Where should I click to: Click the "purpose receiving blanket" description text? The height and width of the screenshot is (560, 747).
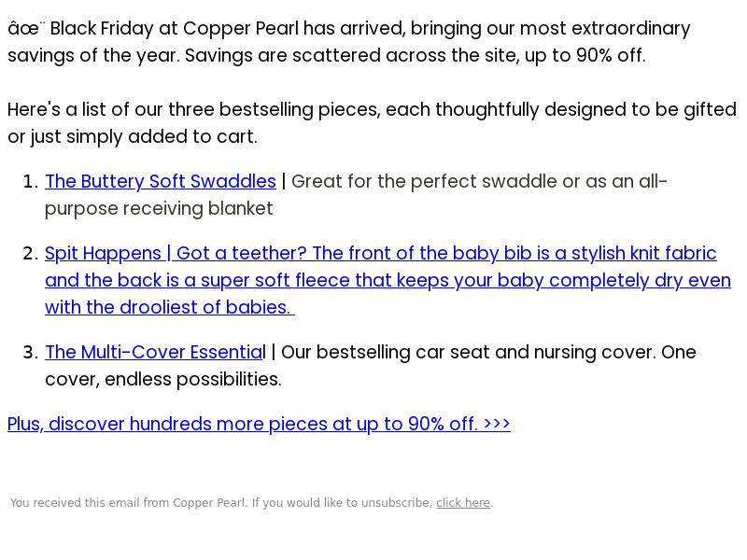(159, 208)
